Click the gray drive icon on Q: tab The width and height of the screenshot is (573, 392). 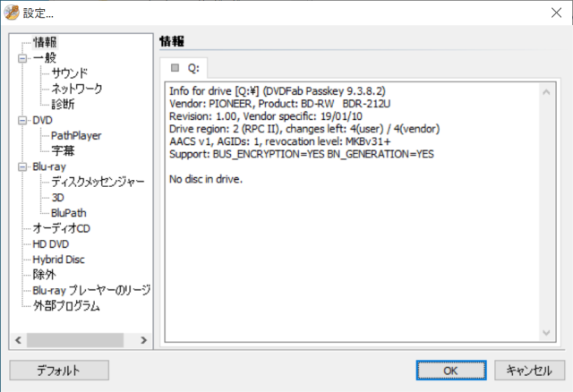point(175,68)
